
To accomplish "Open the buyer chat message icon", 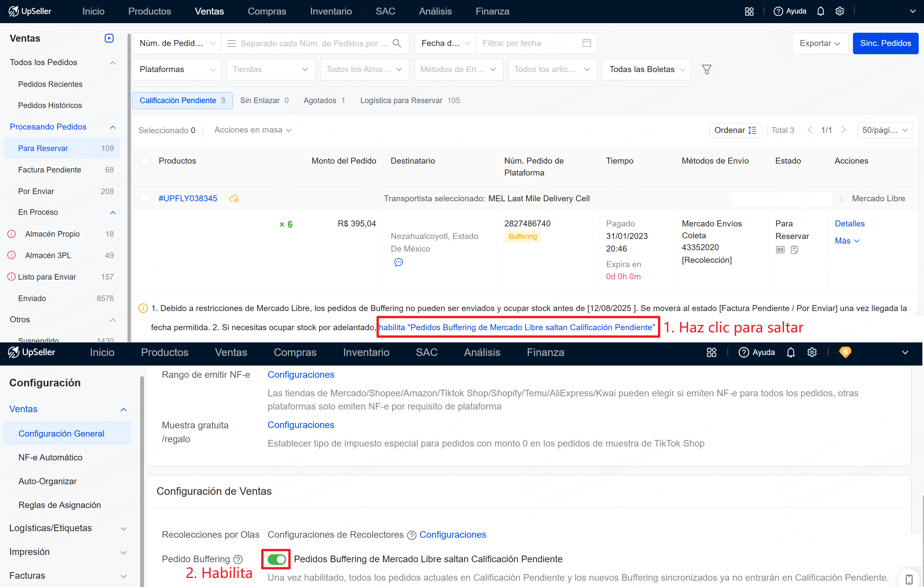I will (398, 262).
